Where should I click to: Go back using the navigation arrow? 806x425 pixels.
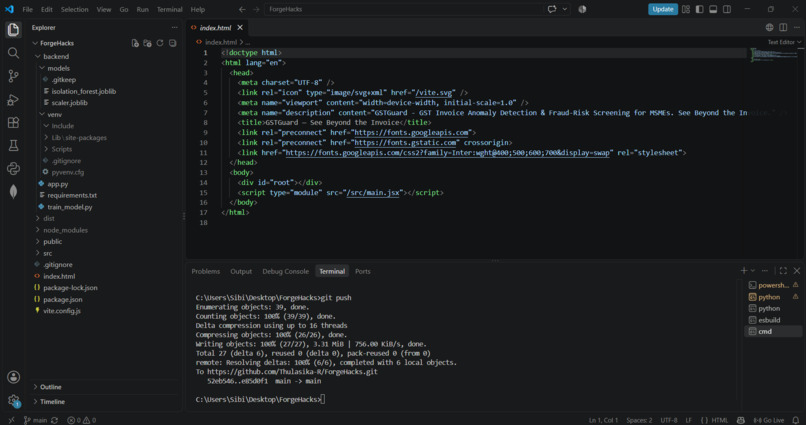[242, 9]
